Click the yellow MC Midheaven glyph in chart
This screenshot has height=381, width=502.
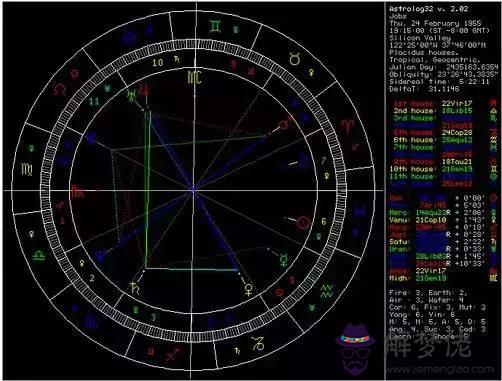pyautogui.click(x=194, y=77)
